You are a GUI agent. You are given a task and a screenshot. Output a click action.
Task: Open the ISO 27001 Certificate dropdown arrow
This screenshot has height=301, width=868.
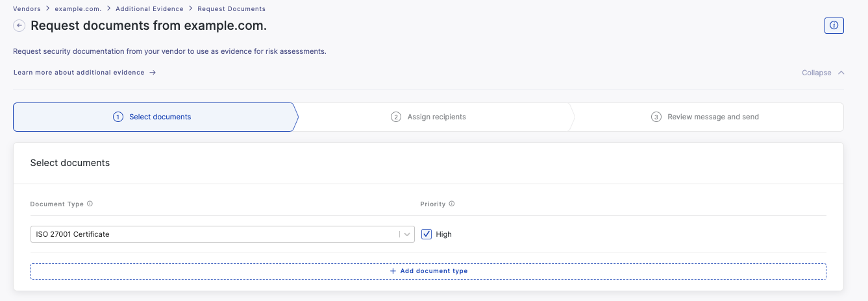[407, 234]
